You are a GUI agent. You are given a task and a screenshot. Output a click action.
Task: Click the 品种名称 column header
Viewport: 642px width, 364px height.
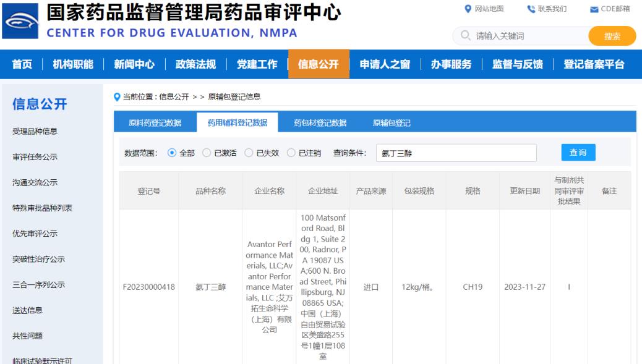coord(210,191)
